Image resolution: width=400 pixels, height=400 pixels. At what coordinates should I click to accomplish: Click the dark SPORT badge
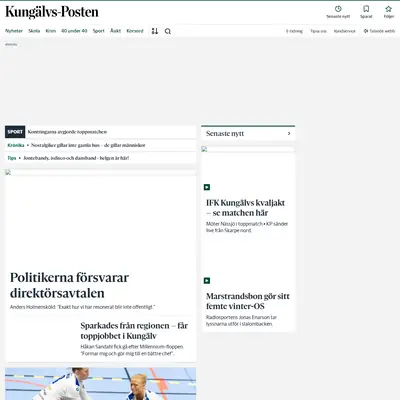point(15,132)
